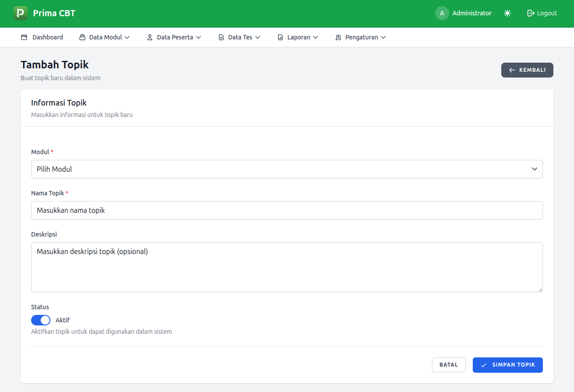The height and width of the screenshot is (392, 574).
Task: Grab the Deskripsi textarea resize handle
Action: (x=540, y=290)
